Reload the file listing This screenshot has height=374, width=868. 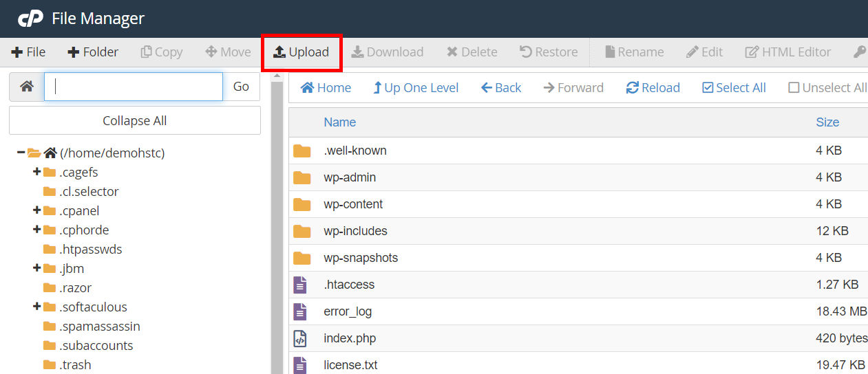[653, 88]
